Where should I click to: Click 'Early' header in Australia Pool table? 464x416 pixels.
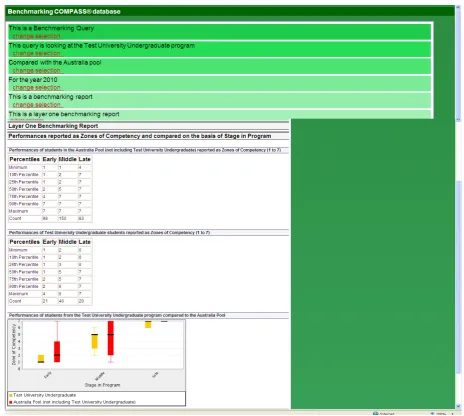tap(49, 159)
